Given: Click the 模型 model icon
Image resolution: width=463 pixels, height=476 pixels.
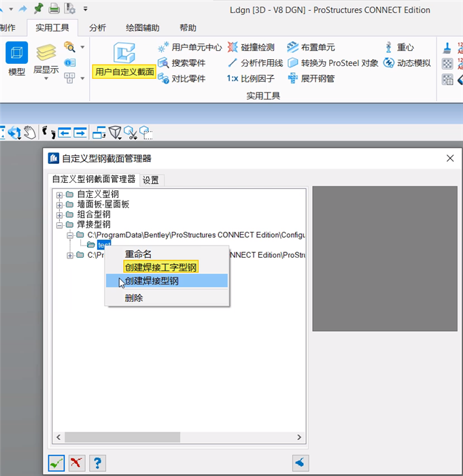Looking at the screenshot, I should pos(17,58).
